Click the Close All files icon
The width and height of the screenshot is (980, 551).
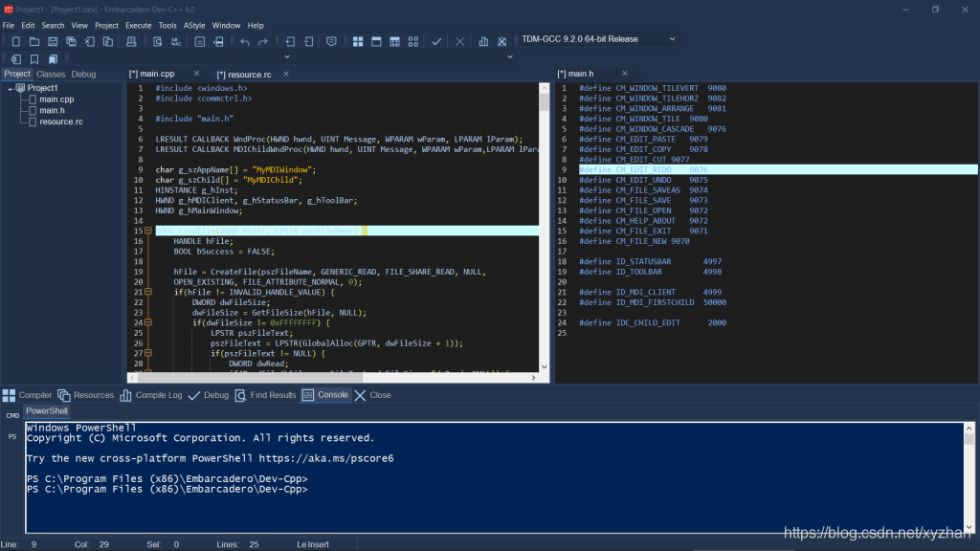click(x=108, y=42)
